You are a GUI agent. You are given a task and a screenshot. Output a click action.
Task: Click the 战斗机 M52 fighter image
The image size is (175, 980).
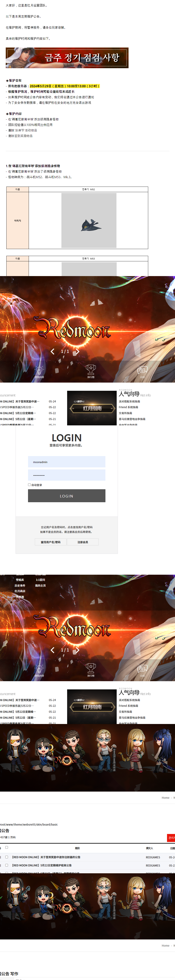coord(89,220)
